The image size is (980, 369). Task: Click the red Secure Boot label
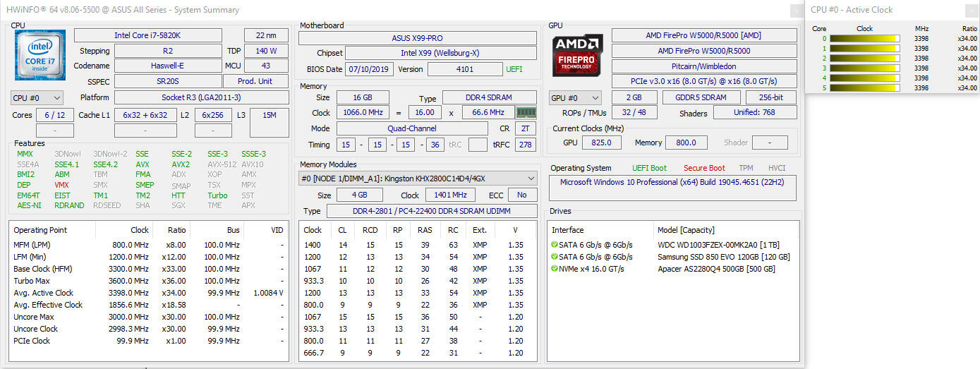[704, 168]
